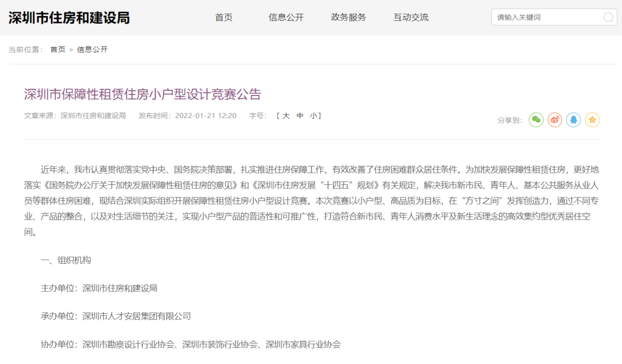
Task: Share article to WeChat
Action: (x=536, y=120)
